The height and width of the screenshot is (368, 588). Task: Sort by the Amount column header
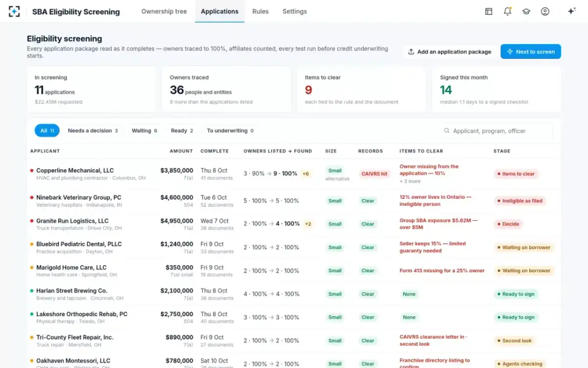tap(181, 151)
